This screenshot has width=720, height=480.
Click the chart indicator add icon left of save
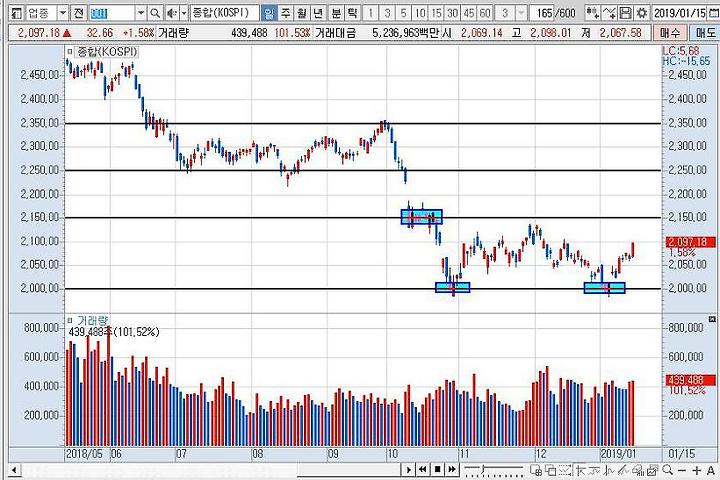coord(593,13)
